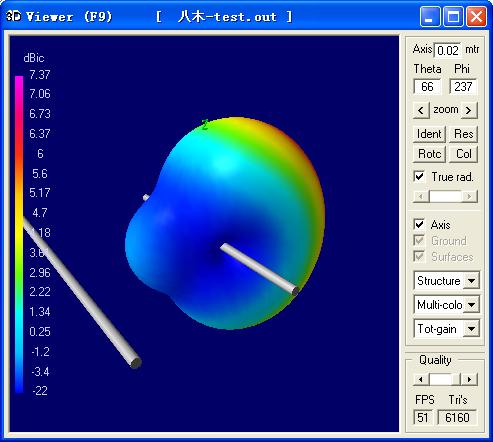
Task: Click the Ident button
Action: [x=429, y=134]
